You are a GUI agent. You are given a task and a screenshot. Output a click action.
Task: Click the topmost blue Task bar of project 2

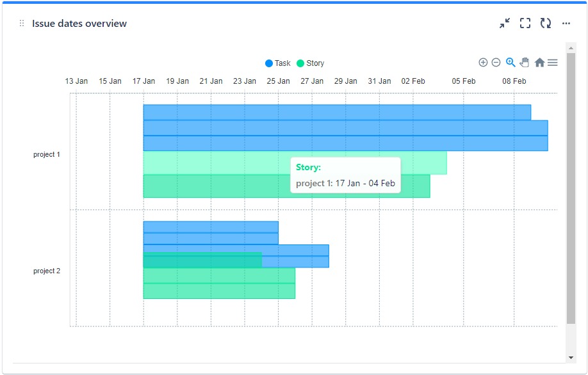coord(211,227)
